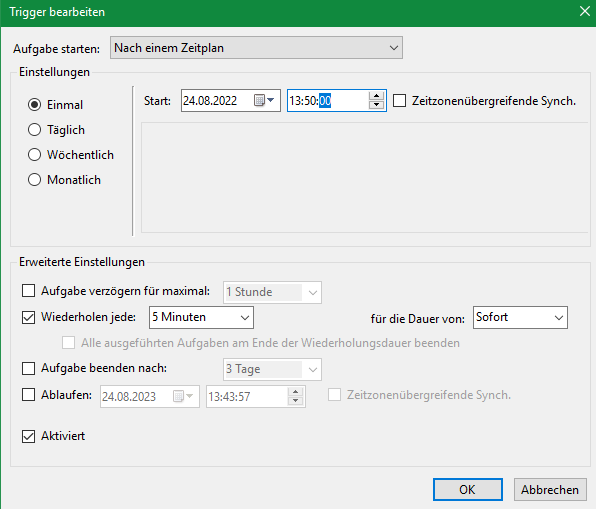Viewport: 596px width, 509px height.
Task: Select the Monatlich radio option
Action: point(35,180)
